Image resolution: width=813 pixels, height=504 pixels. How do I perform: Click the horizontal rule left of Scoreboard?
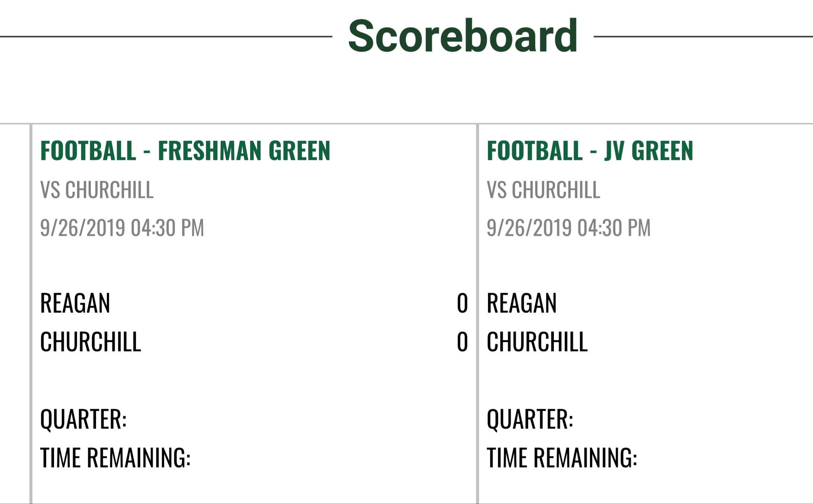tap(166, 36)
